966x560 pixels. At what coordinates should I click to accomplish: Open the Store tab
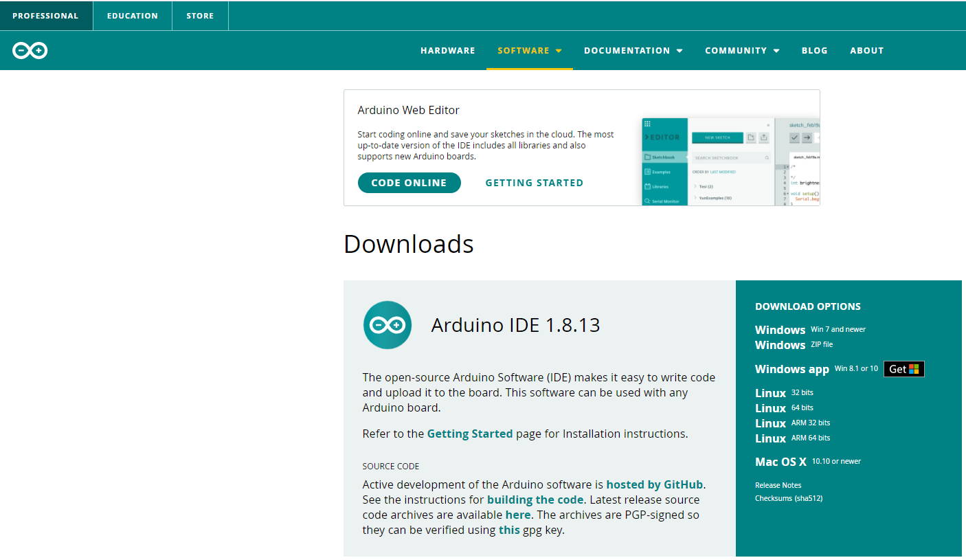[x=200, y=16]
